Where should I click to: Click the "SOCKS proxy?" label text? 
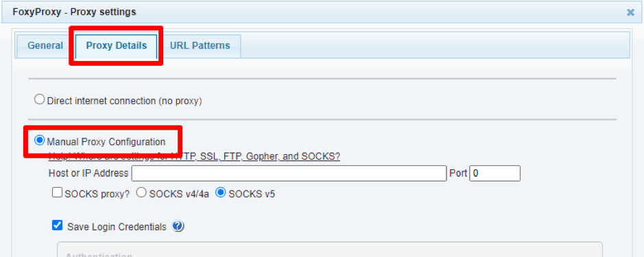97,194
